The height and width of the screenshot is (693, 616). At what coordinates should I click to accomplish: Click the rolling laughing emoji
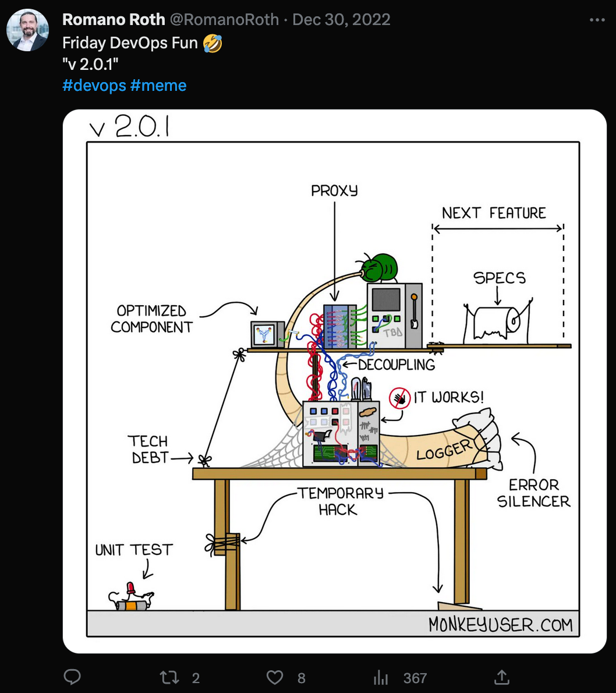[213, 43]
